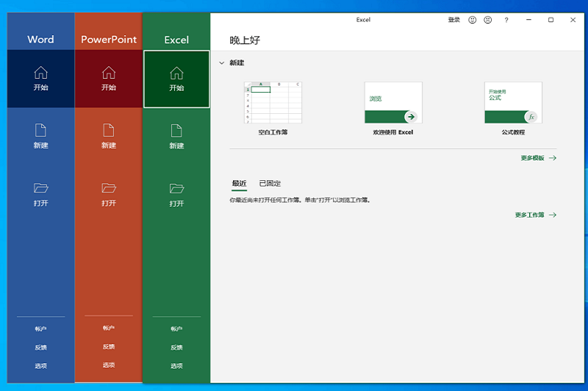This screenshot has width=588, height=391.
Task: Switch to the 已固定 tab
Action: [x=270, y=184]
